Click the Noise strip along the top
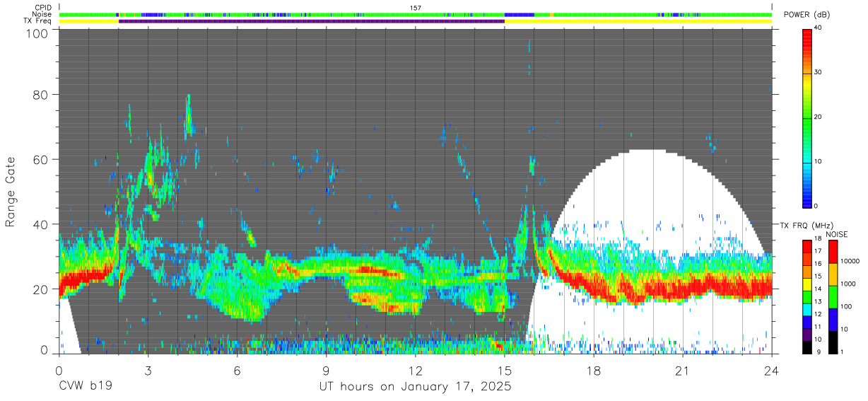This screenshot has height=401, width=868. (416, 15)
